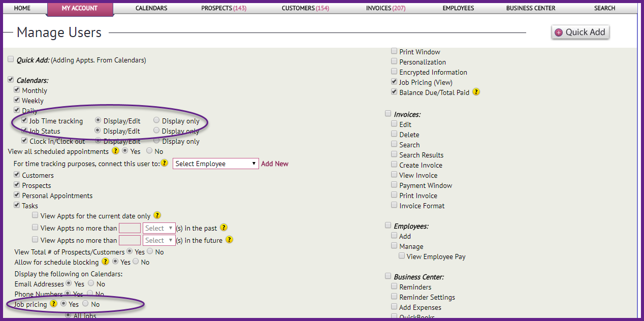Viewport: 644px width, 321px height.
Task: Check the Invoices section checkbox
Action: 388,114
